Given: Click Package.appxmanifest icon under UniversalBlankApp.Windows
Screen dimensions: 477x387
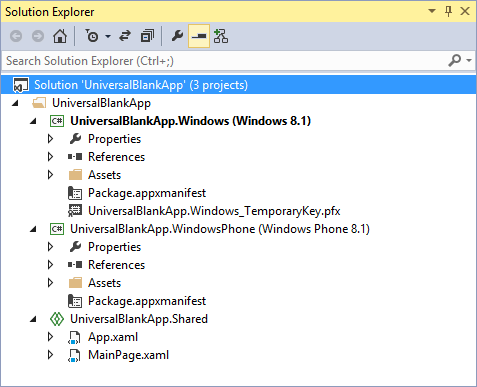Looking at the screenshot, I should point(75,193).
